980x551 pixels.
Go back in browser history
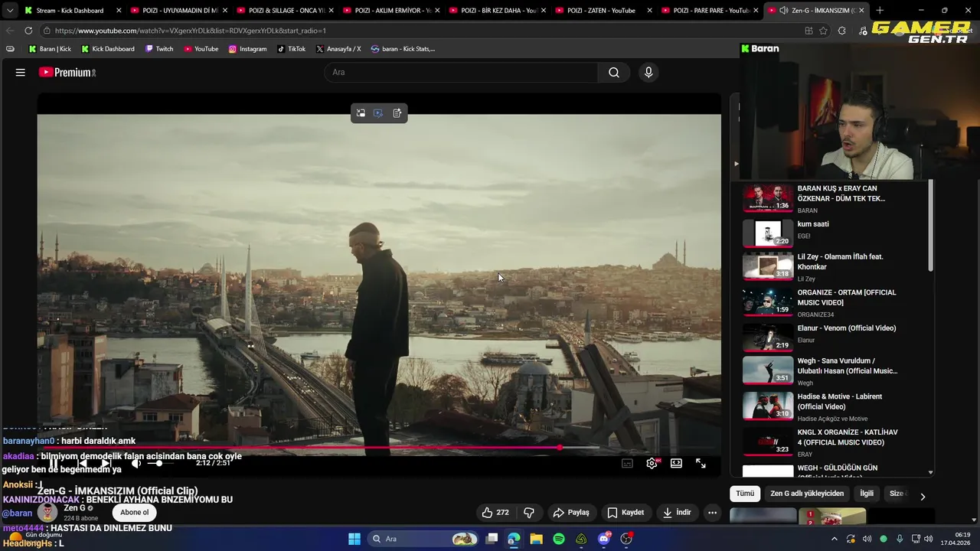point(10,31)
